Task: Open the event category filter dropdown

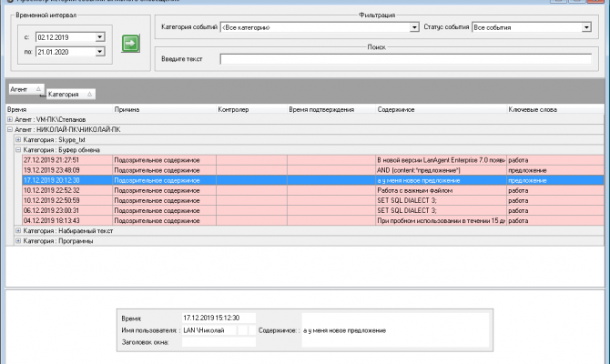Action: [x=412, y=28]
